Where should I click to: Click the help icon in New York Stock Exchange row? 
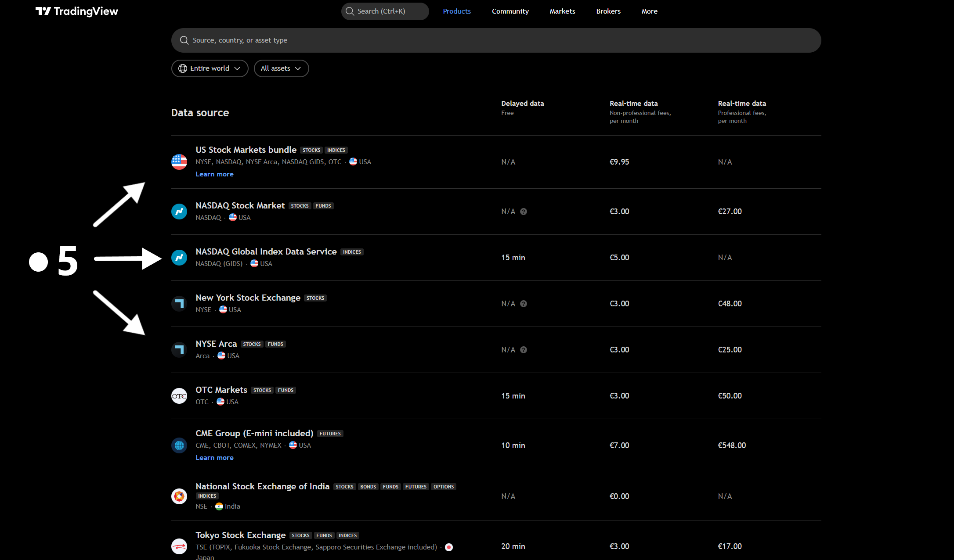click(x=524, y=304)
